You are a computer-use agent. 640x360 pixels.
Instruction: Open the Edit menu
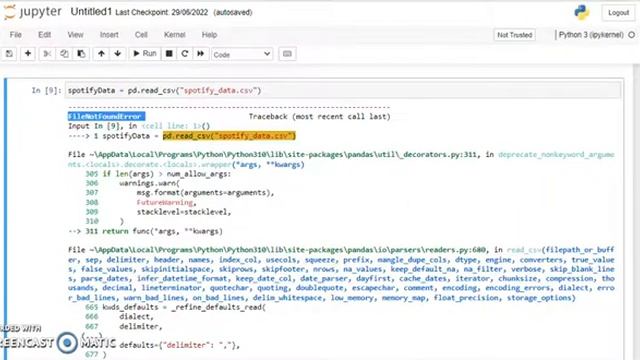[44, 35]
